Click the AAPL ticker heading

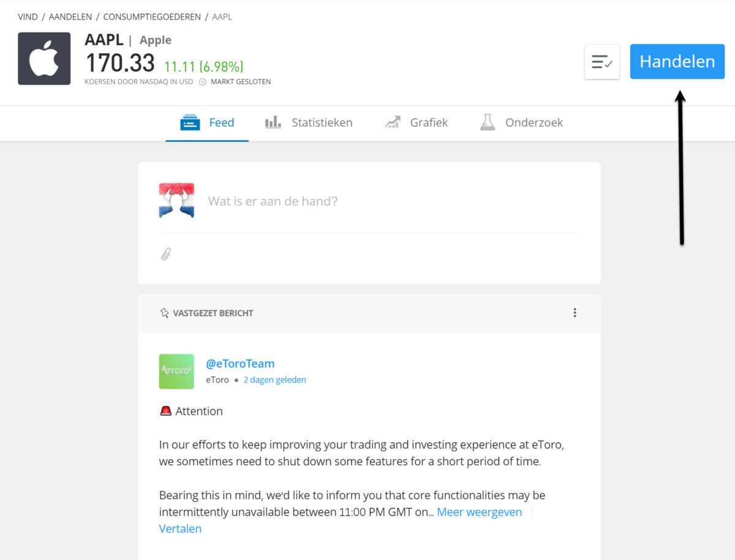104,40
